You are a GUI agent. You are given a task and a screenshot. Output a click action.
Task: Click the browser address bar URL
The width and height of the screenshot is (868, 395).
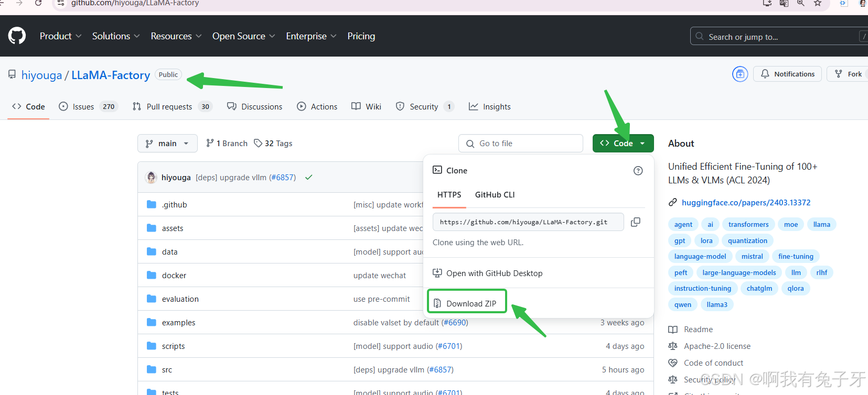135,3
